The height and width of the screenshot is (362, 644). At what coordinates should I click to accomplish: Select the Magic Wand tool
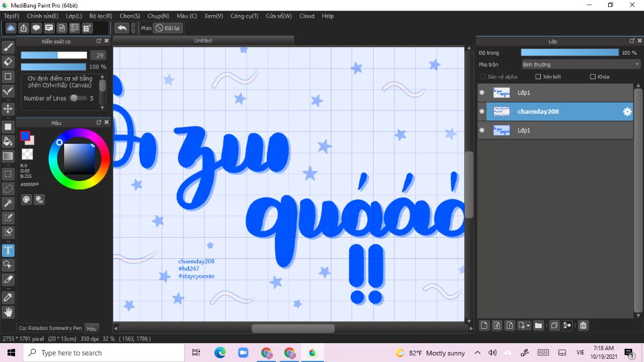[8, 203]
